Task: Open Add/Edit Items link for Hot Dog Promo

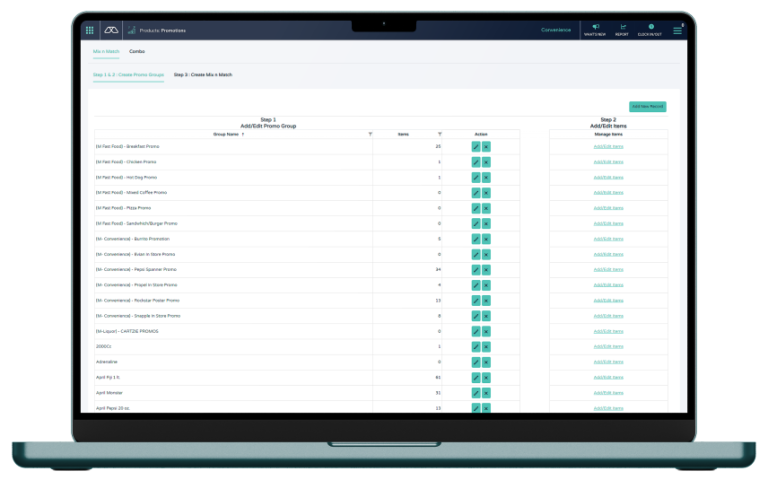Action: pyautogui.click(x=608, y=177)
